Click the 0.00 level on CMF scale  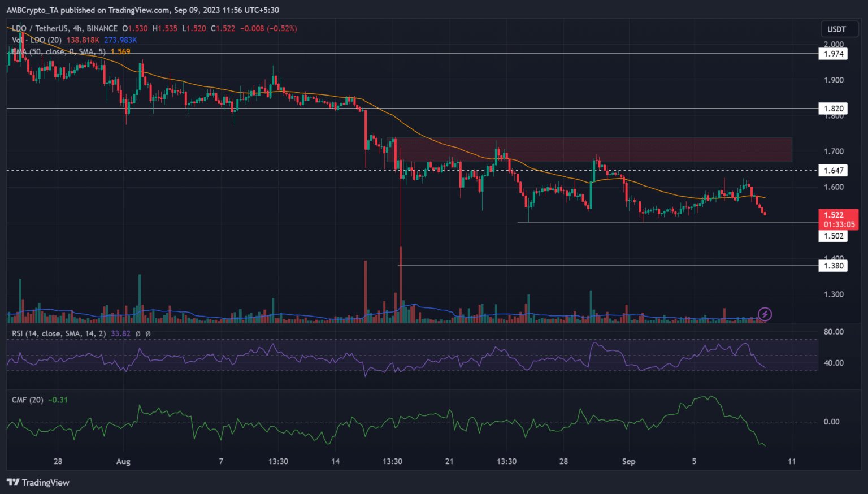tap(831, 422)
